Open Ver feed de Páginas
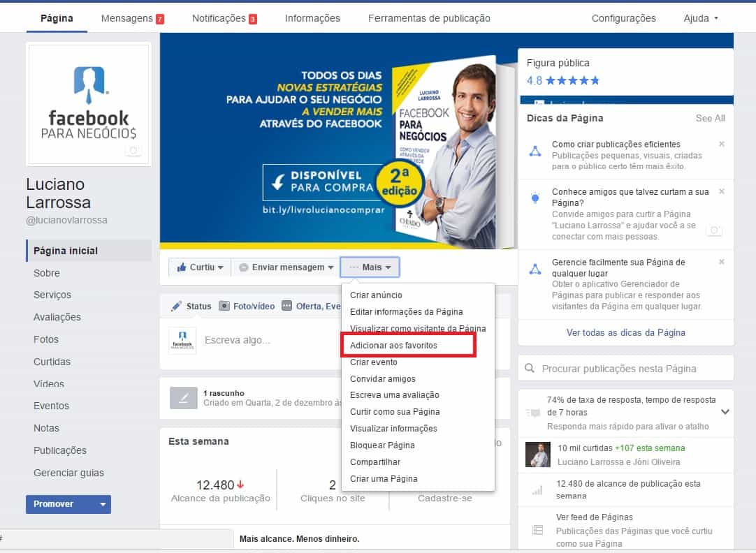 594,517
